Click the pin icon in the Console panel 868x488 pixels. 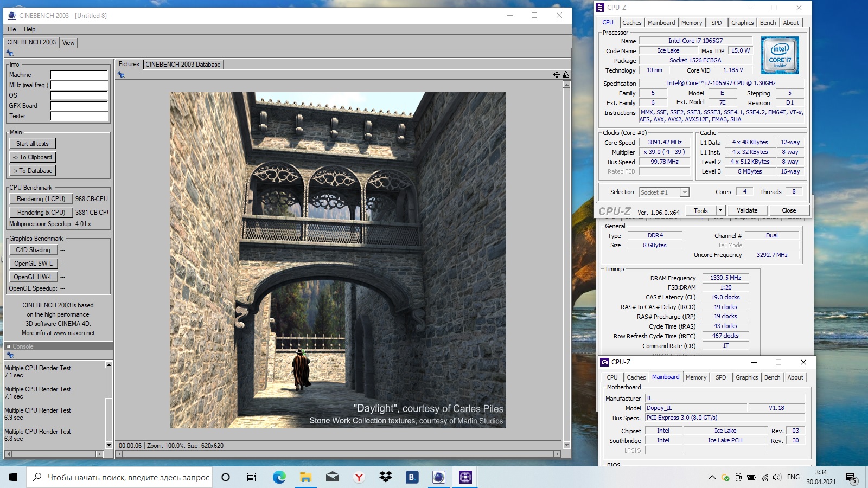coord(10,355)
